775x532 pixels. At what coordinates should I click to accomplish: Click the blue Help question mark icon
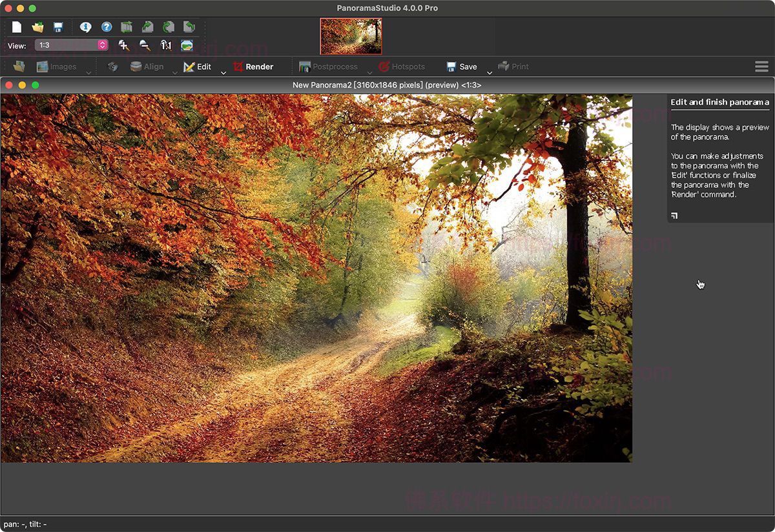click(x=107, y=27)
